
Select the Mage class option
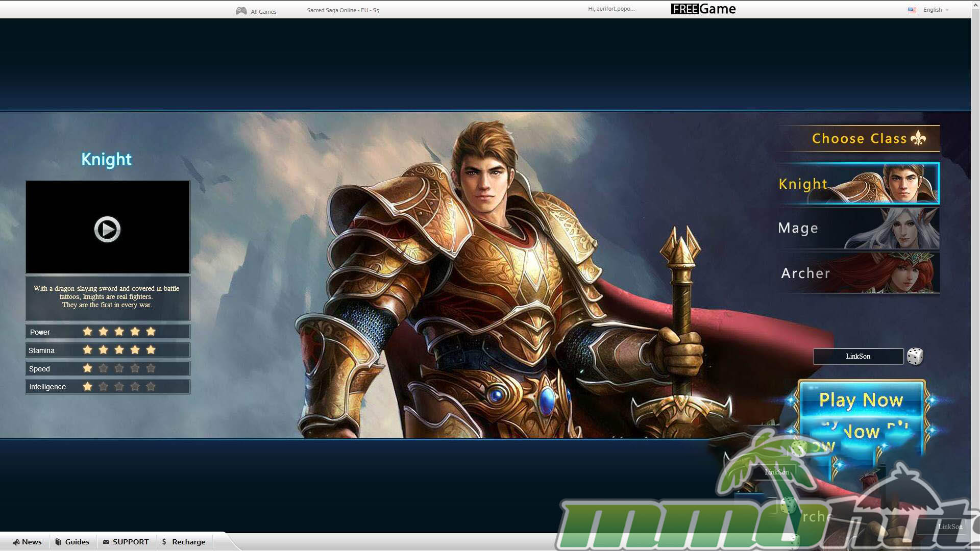pyautogui.click(x=857, y=228)
